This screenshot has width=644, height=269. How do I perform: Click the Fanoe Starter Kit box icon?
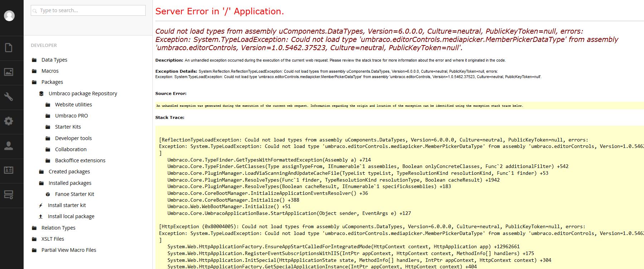pyautogui.click(x=48, y=194)
